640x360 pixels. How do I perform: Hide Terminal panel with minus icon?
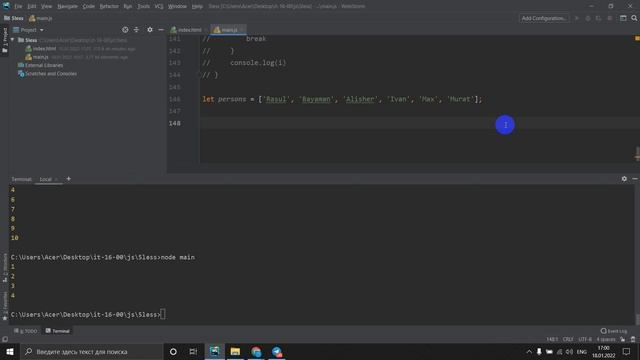[x=635, y=179]
